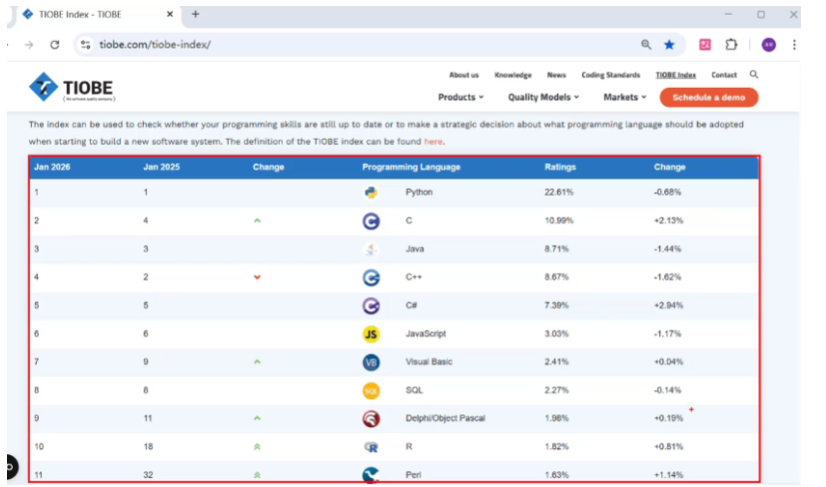Click the Schedule a demo button
The image size is (826, 487).
coord(709,98)
